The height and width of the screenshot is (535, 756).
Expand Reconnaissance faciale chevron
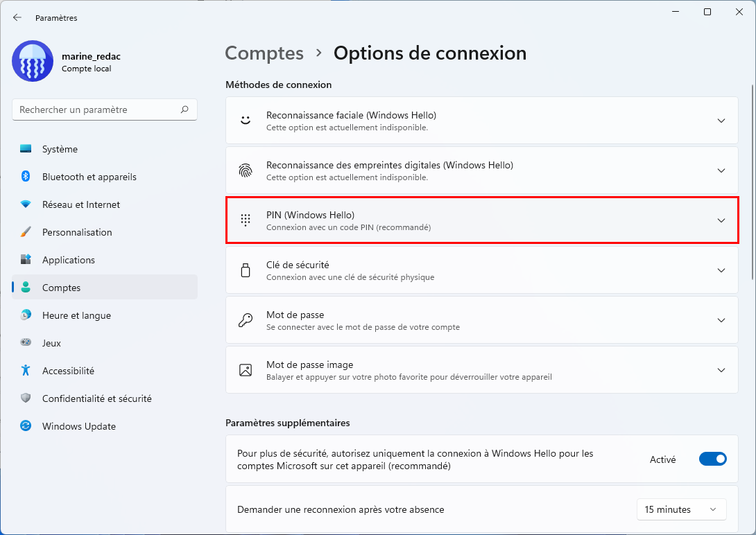point(721,121)
